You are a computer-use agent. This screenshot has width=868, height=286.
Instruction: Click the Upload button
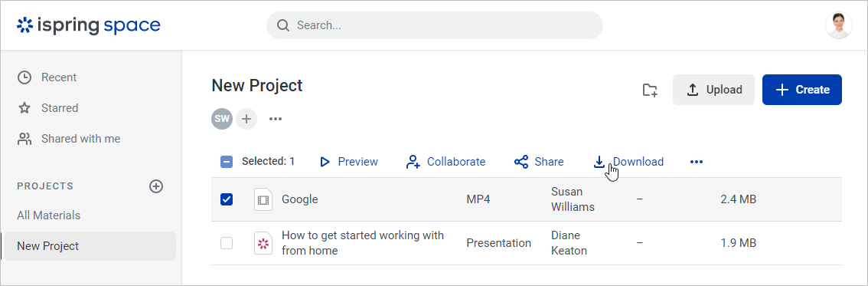point(713,90)
